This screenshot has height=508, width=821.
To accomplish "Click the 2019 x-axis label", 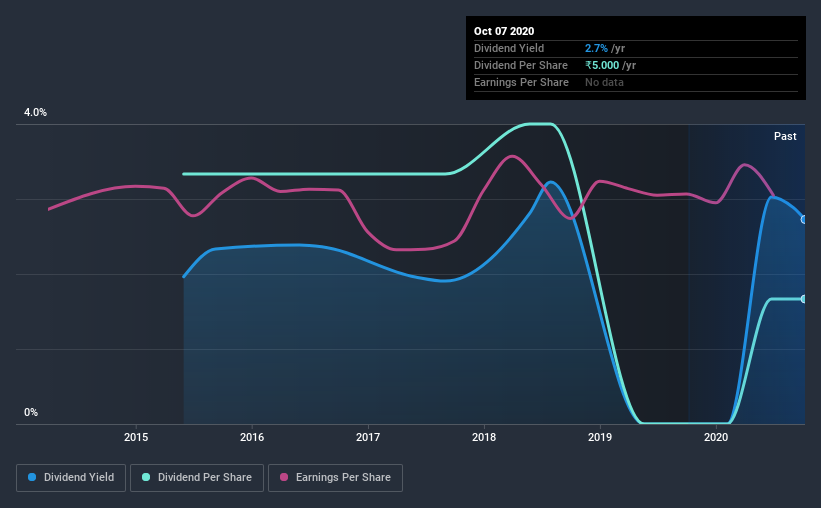I will tap(600, 437).
